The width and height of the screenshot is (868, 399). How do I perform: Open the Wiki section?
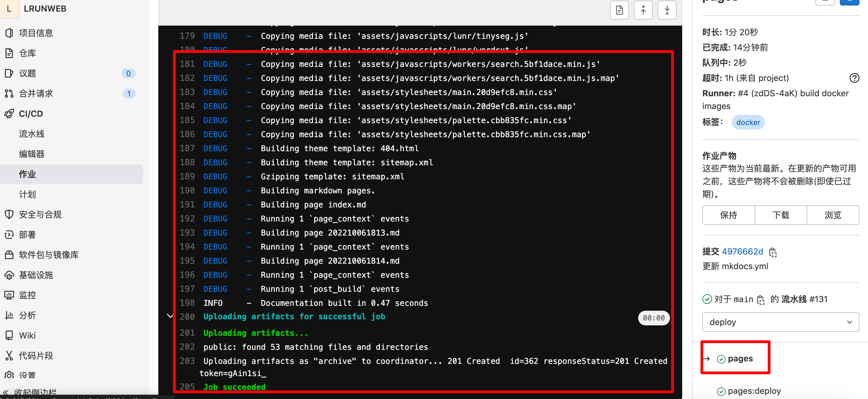pos(27,335)
